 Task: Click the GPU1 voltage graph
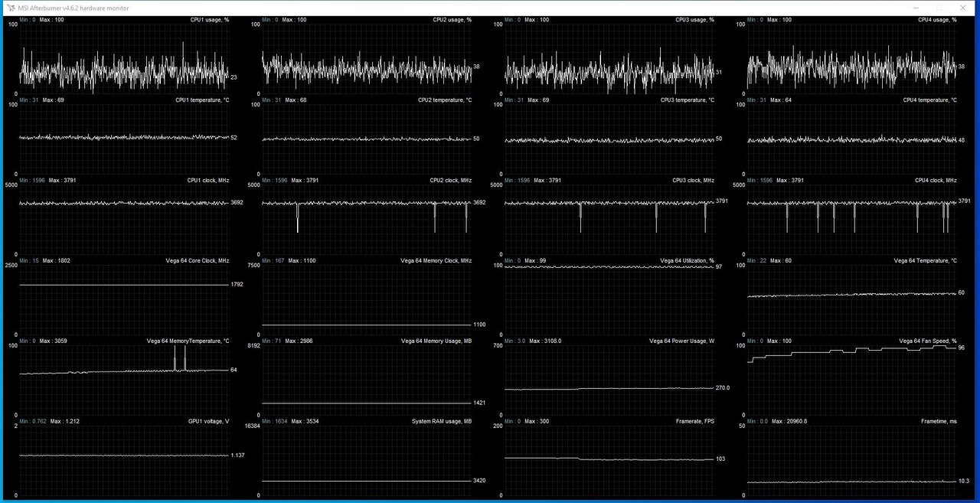pyautogui.click(x=122, y=459)
